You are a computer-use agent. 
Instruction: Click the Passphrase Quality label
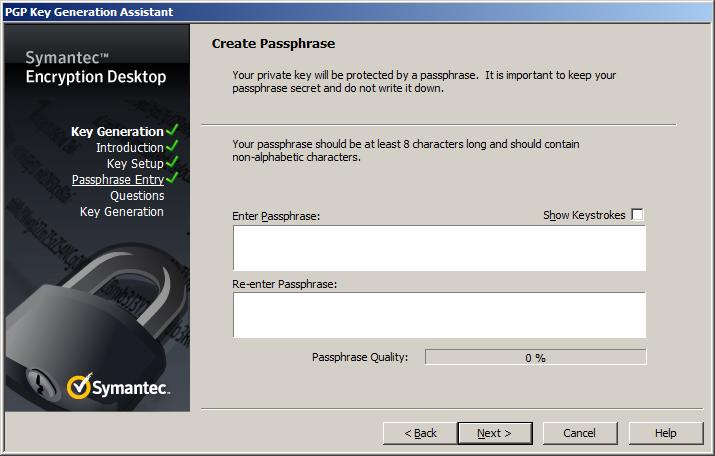click(x=360, y=357)
